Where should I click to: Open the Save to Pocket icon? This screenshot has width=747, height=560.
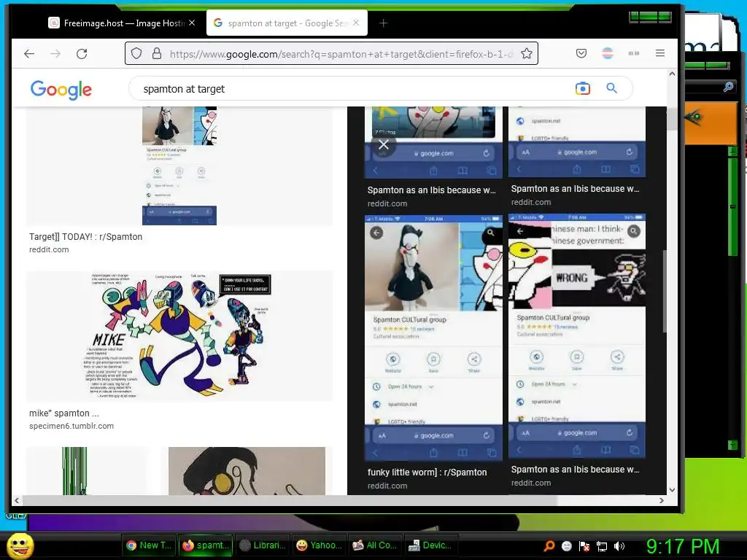click(x=581, y=53)
